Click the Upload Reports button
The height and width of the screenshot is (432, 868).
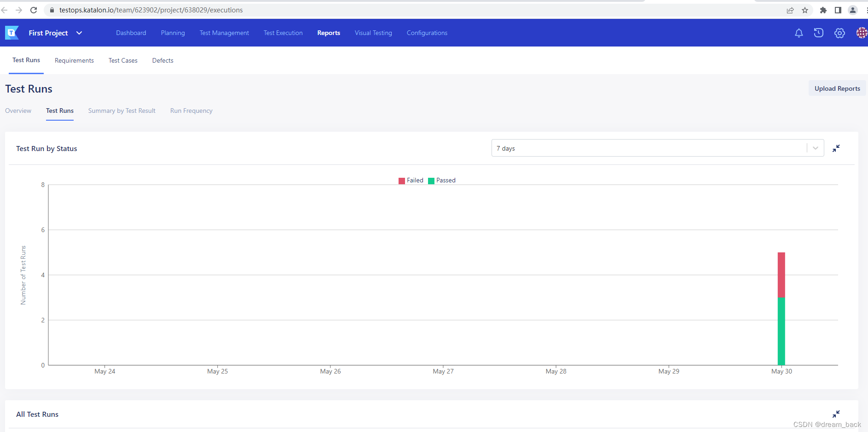coord(837,88)
